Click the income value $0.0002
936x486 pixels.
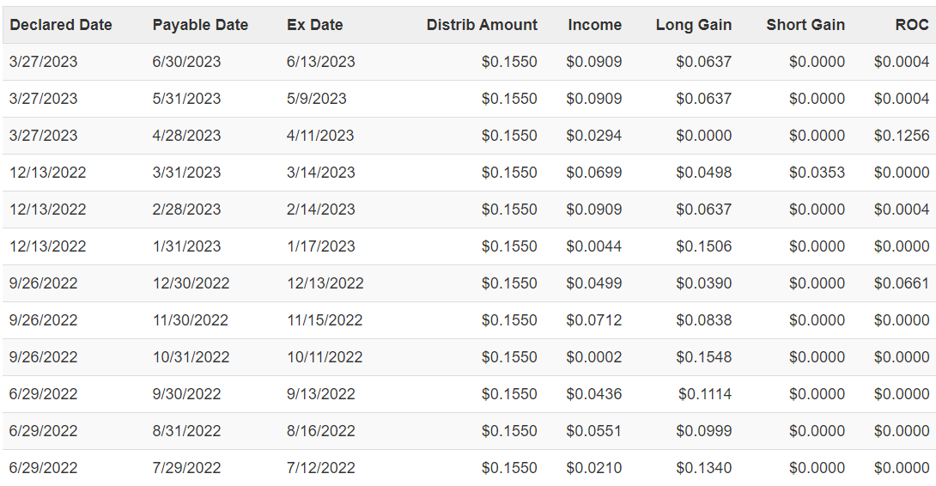click(594, 357)
